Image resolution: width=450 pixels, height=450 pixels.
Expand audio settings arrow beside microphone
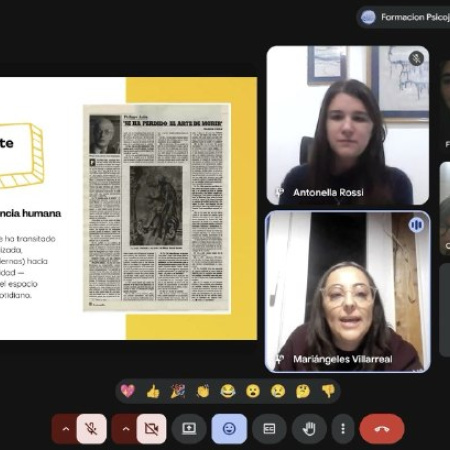pyautogui.click(x=65, y=429)
